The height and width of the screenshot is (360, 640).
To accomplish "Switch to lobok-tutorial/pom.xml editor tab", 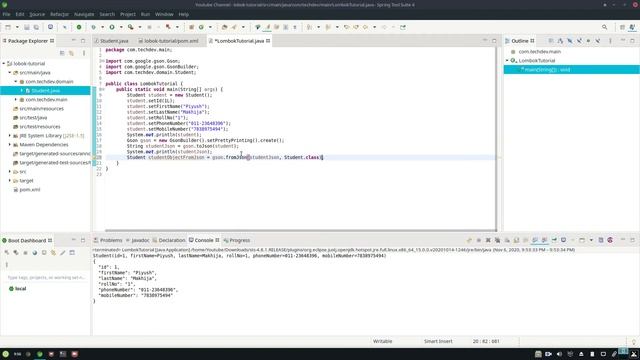I will (169, 41).
